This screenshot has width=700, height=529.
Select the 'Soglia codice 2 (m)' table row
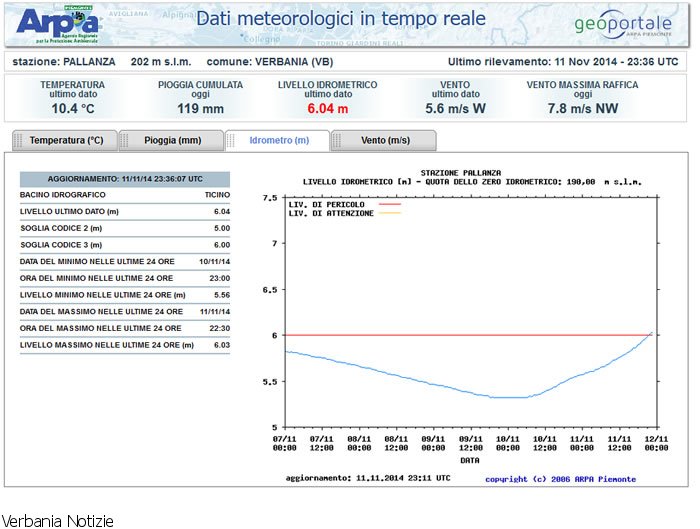(125, 228)
